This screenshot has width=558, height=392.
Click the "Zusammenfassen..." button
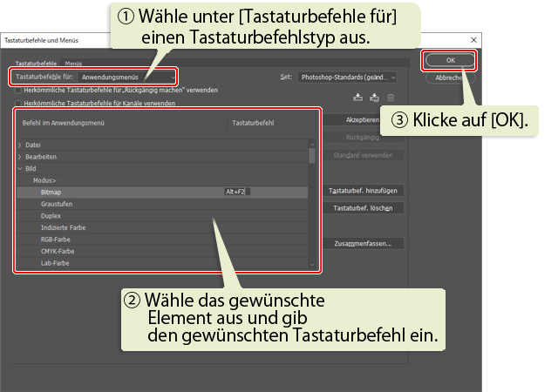pyautogui.click(x=364, y=244)
